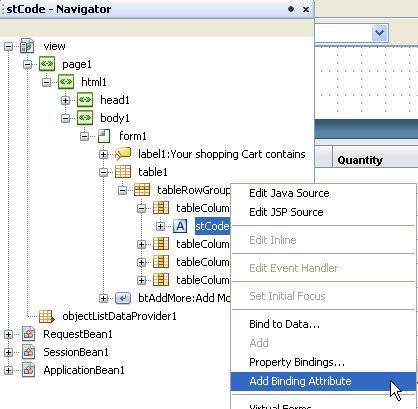Click the stCode static text 'A' icon
The height and width of the screenshot is (409, 418).
pyautogui.click(x=180, y=226)
